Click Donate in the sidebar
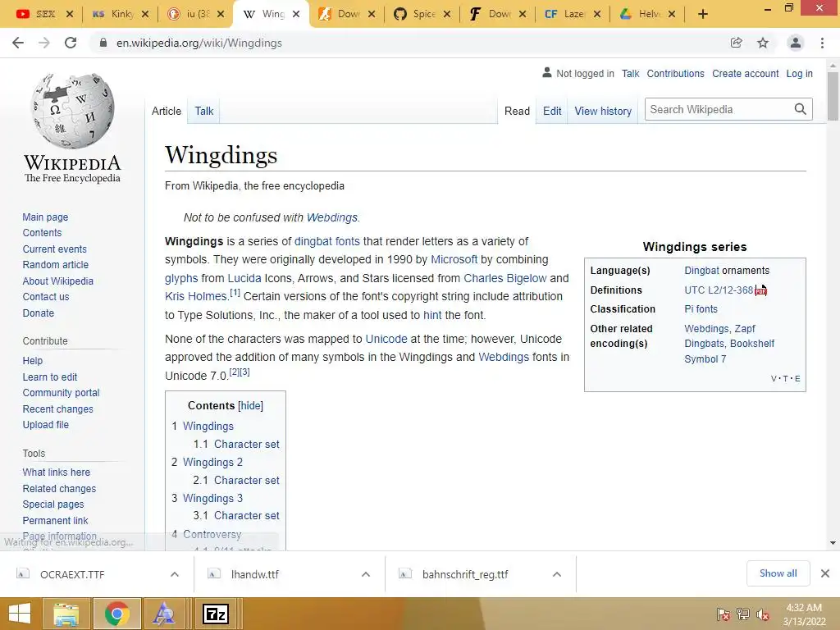Image resolution: width=840 pixels, height=630 pixels. (x=38, y=313)
